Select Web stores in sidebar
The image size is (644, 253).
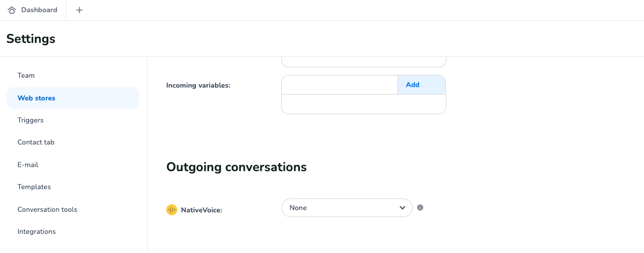tap(37, 98)
